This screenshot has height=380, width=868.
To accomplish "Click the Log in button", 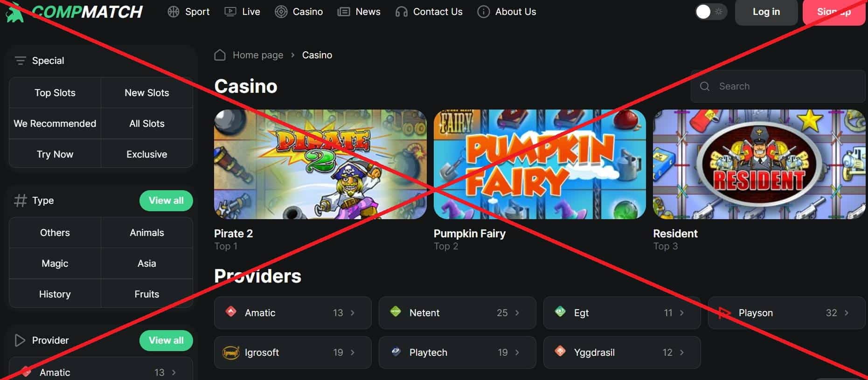I will (x=766, y=12).
